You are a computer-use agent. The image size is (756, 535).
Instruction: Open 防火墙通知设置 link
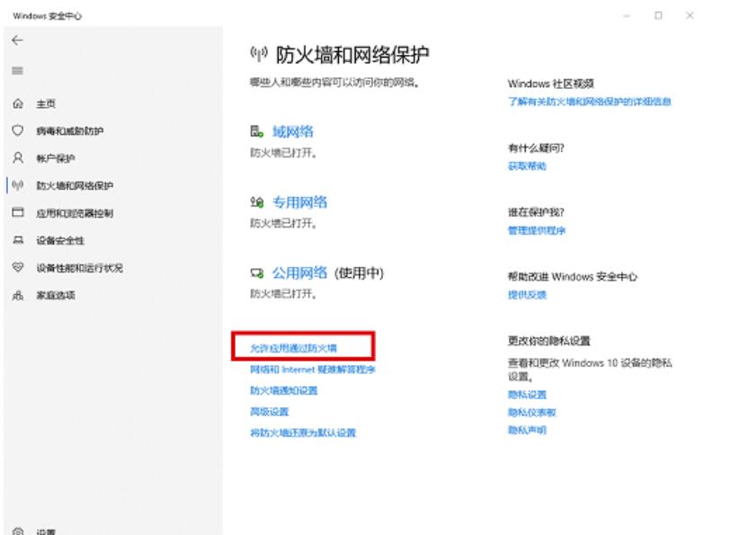283,390
